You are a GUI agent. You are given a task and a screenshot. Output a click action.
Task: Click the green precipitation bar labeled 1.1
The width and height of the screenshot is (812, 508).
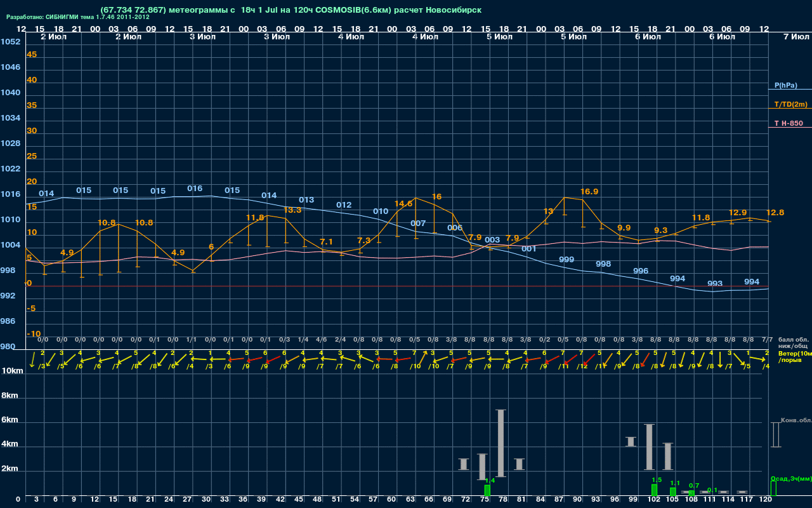coord(673,492)
